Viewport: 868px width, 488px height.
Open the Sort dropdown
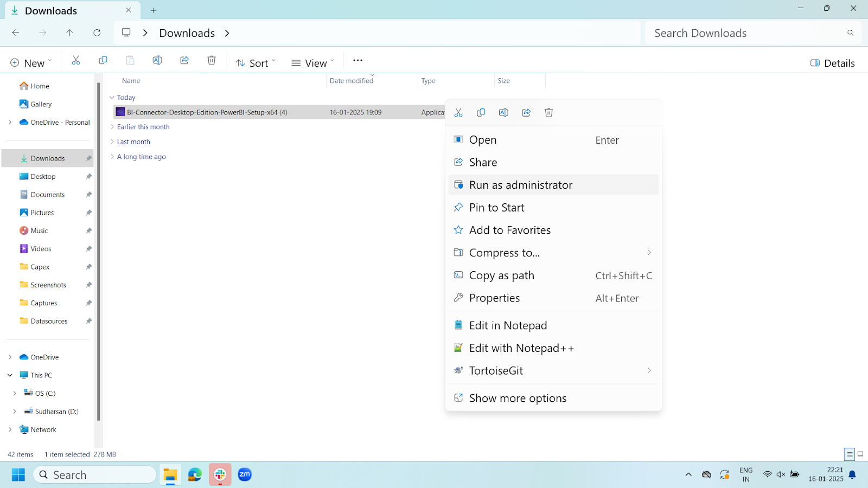point(256,63)
